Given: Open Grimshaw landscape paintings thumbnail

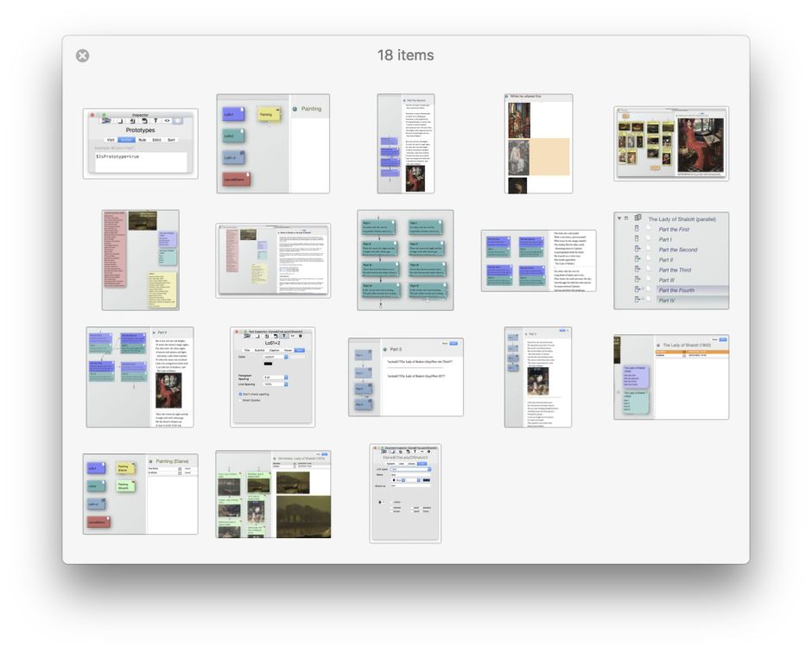Looking at the screenshot, I should coord(273,493).
